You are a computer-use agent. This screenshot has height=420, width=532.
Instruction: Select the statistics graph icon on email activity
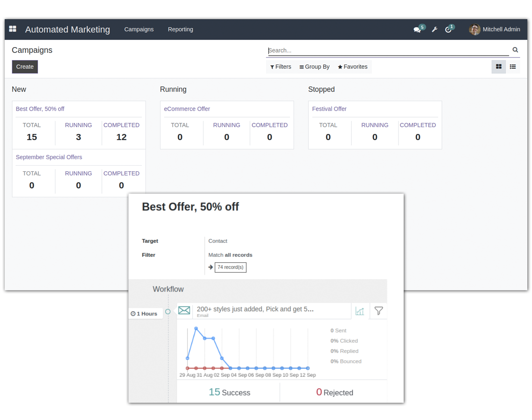360,310
